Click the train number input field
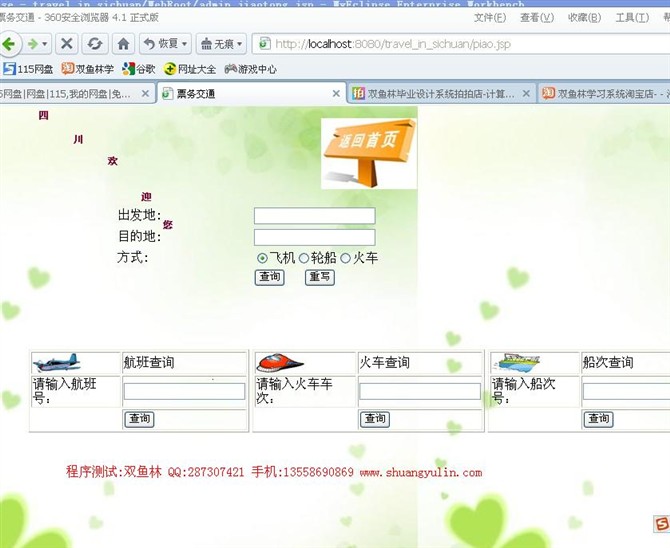 420,391
